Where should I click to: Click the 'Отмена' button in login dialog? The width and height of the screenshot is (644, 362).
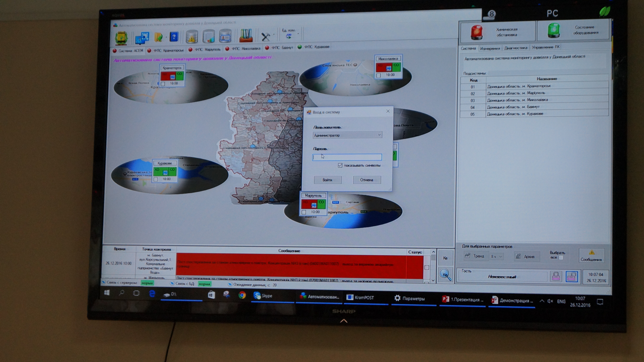[x=367, y=180]
